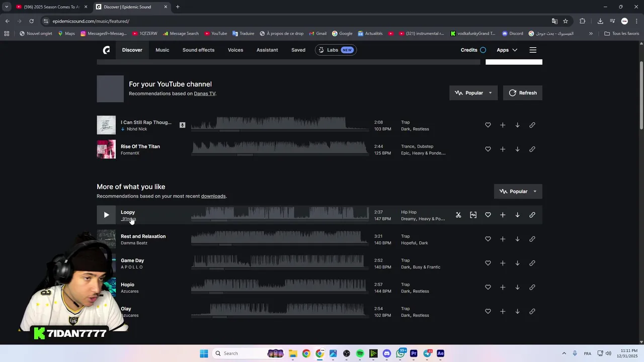
Task: Download the Game Day track
Action: (x=517, y=263)
